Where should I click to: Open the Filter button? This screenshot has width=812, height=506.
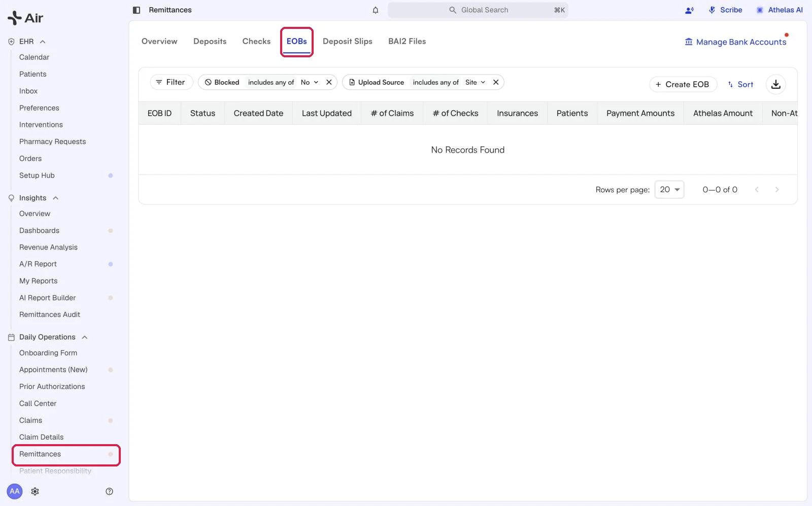171,82
